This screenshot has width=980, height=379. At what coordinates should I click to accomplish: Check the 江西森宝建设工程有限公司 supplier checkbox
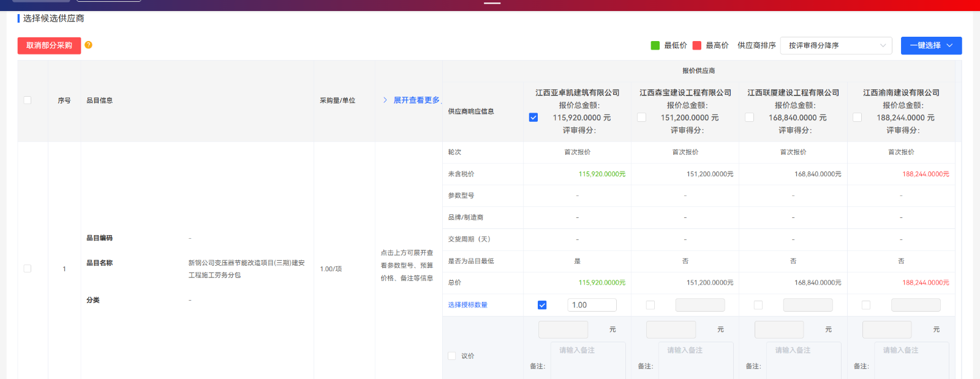641,118
